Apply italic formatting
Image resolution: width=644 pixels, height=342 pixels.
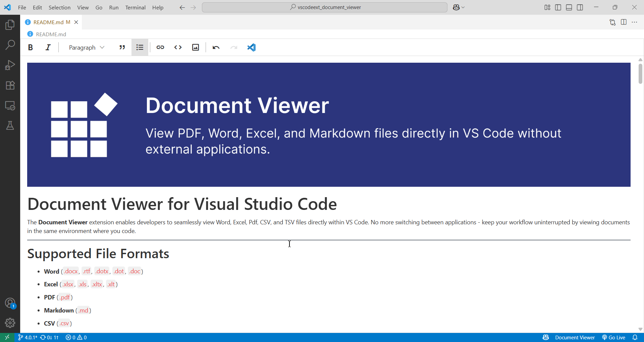[48, 48]
